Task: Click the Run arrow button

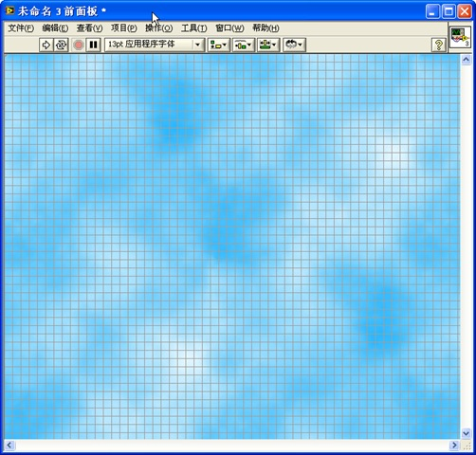Action: click(46, 45)
